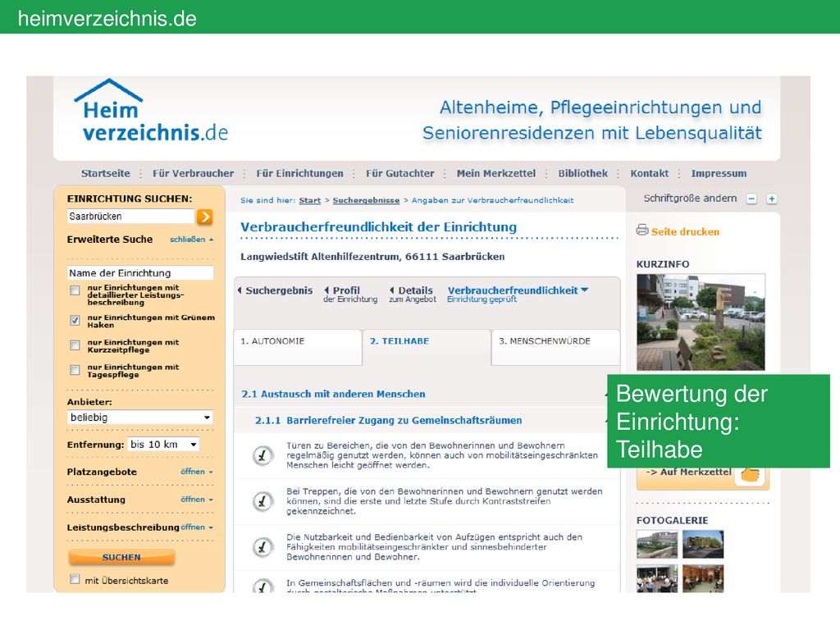
Task: Open Für Gutachter menu item
Action: (x=399, y=173)
